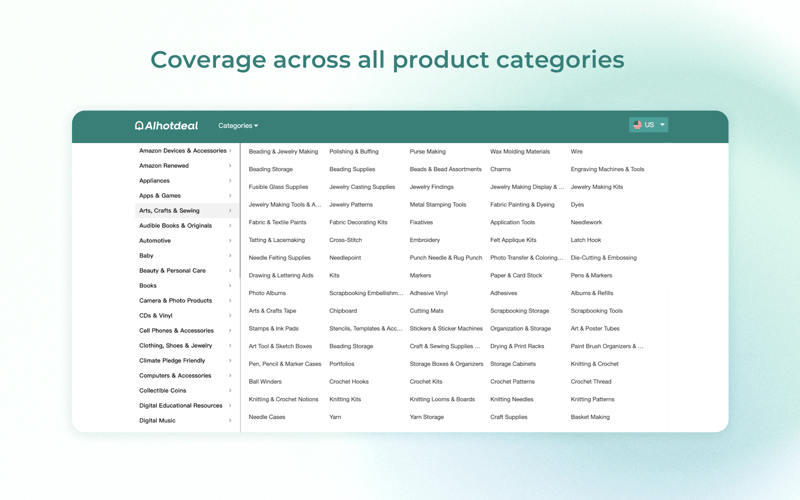800x500 pixels.
Task: Open Tatting & Lacemaking link
Action: pos(277,240)
